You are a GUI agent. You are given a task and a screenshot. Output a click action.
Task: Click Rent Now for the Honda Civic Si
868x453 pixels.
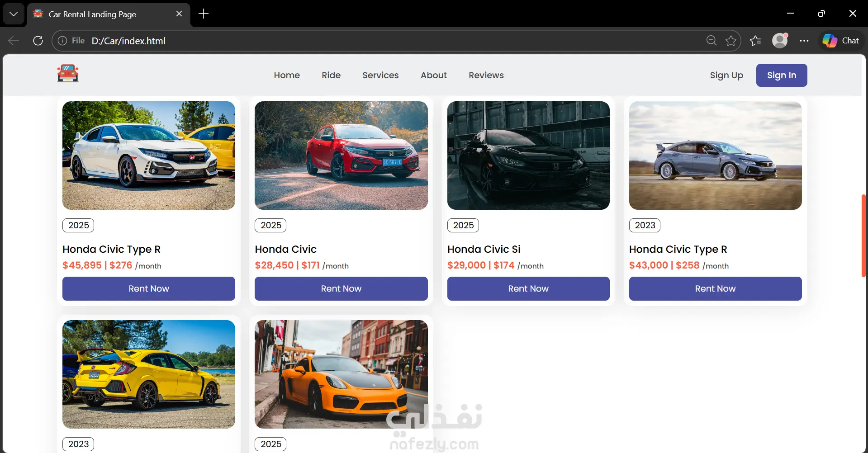point(528,288)
